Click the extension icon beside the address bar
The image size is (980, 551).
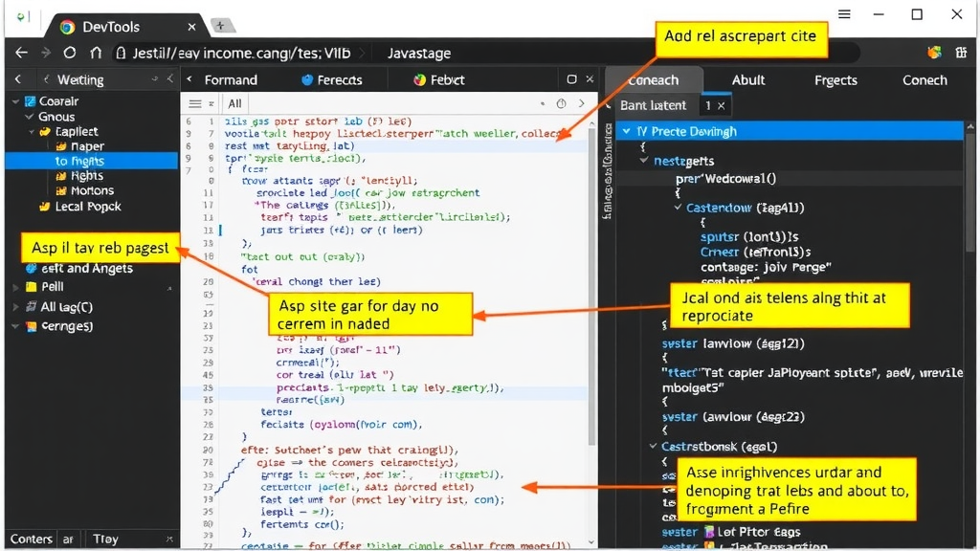point(934,53)
